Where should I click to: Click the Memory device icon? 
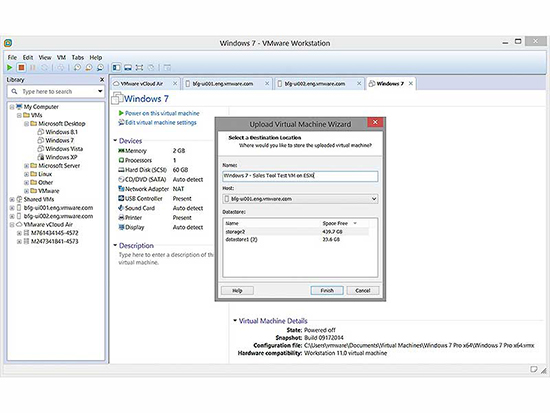pos(121,151)
